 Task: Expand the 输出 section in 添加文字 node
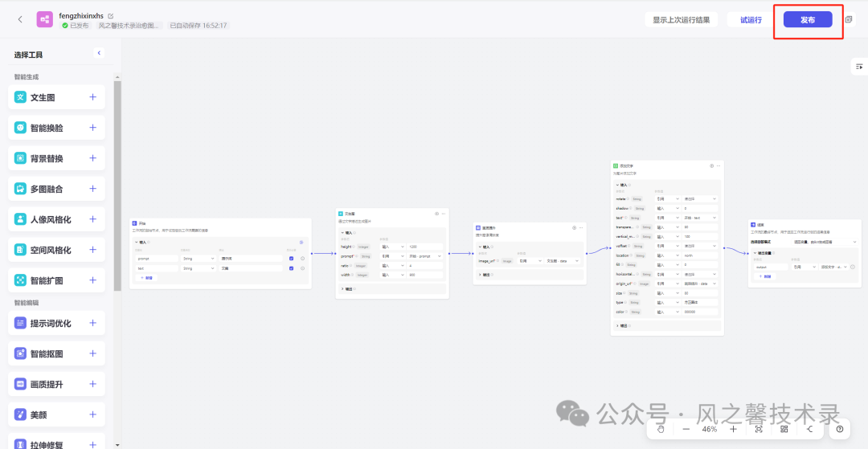(617, 325)
